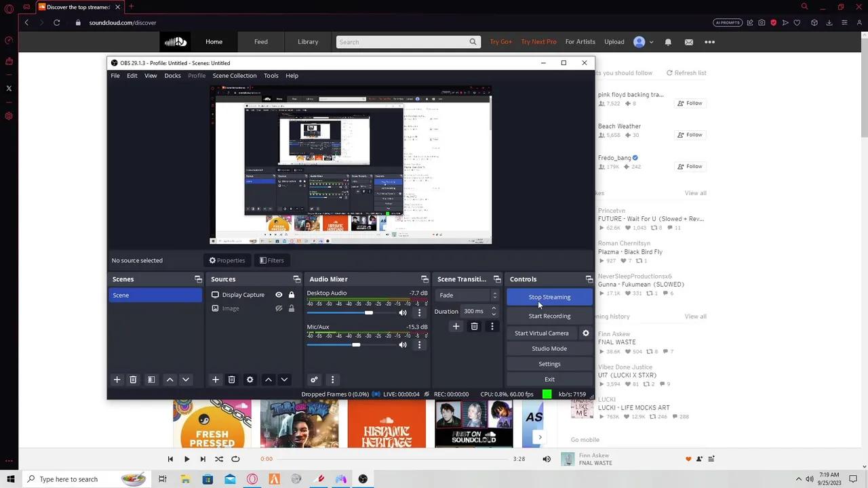Image resolution: width=868 pixels, height=488 pixels.
Task: Like current track heart in player bar
Action: 688,459
